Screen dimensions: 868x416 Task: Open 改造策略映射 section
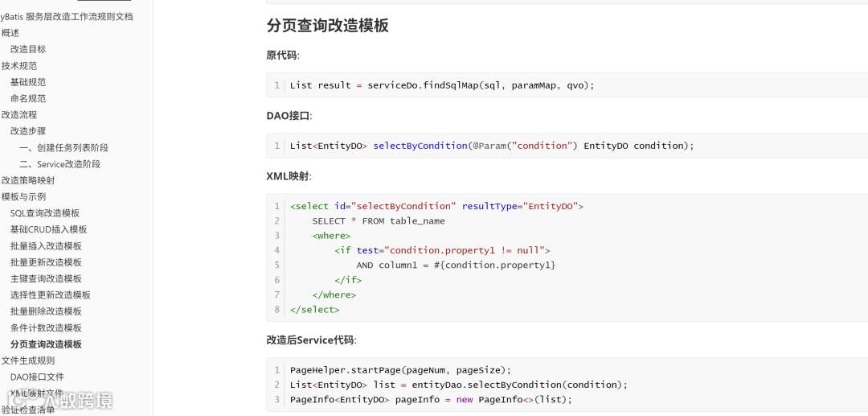(x=28, y=180)
